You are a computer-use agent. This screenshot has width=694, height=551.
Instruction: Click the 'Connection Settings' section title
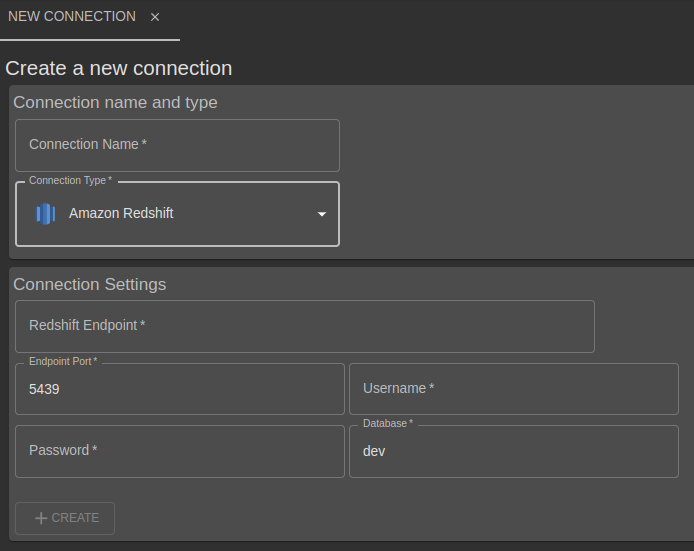90,284
